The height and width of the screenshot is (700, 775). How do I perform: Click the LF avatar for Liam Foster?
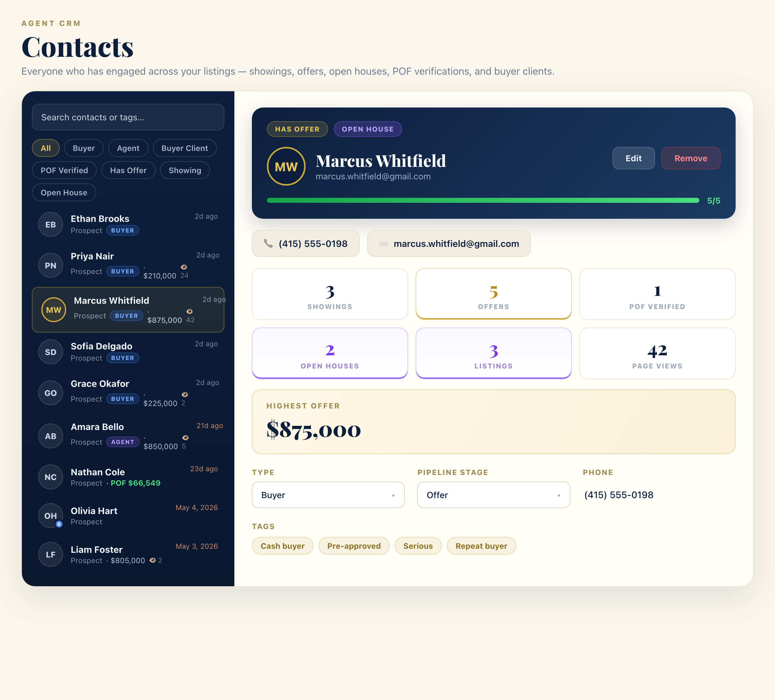[x=50, y=554]
